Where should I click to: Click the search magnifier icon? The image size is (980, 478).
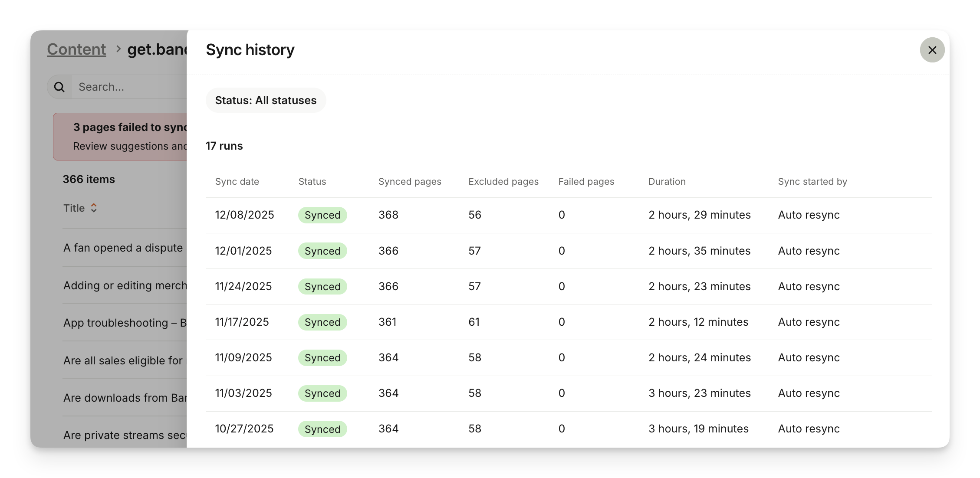click(59, 87)
